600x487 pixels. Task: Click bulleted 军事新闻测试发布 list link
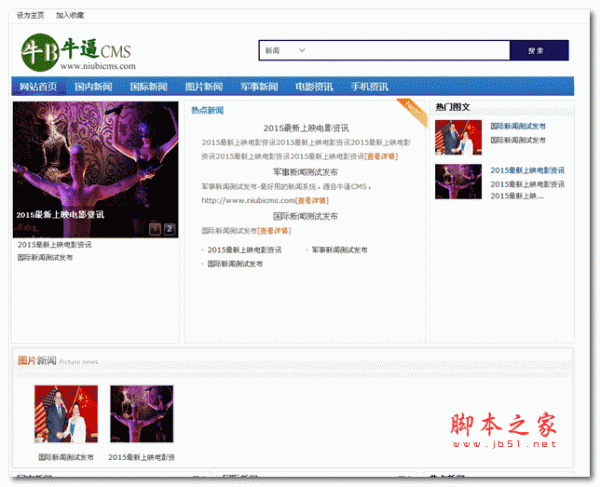(x=339, y=250)
